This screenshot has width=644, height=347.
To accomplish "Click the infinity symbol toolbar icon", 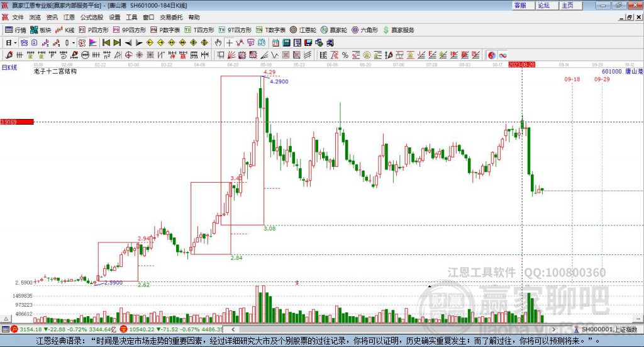I will coord(502,55).
